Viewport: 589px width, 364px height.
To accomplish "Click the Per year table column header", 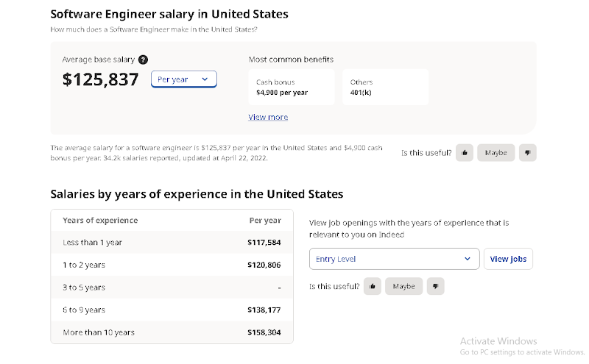I will click(x=265, y=221).
